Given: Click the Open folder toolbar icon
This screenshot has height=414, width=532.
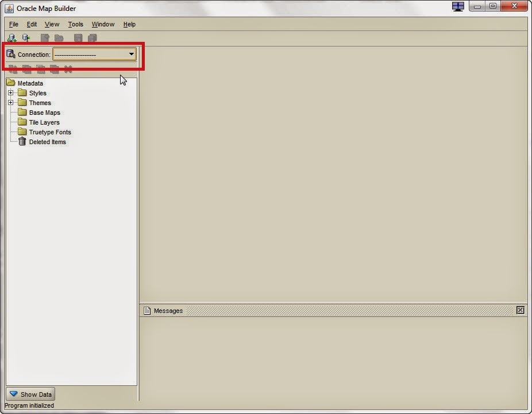Looking at the screenshot, I should (60, 37).
